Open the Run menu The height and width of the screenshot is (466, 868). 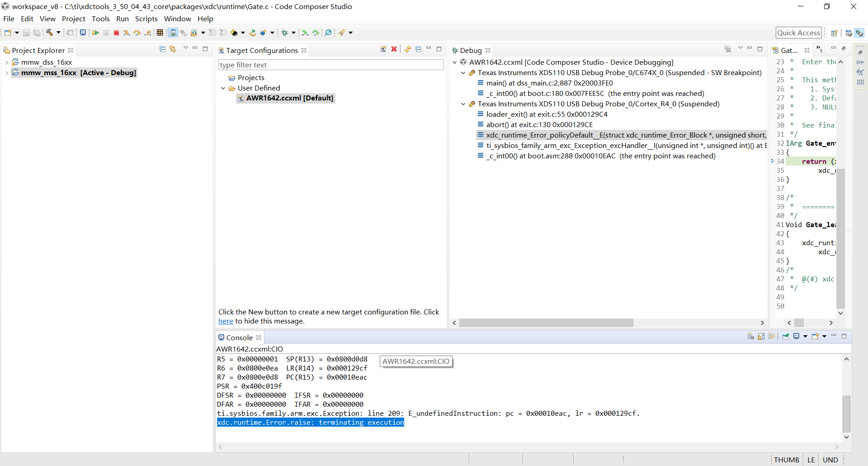click(123, 19)
